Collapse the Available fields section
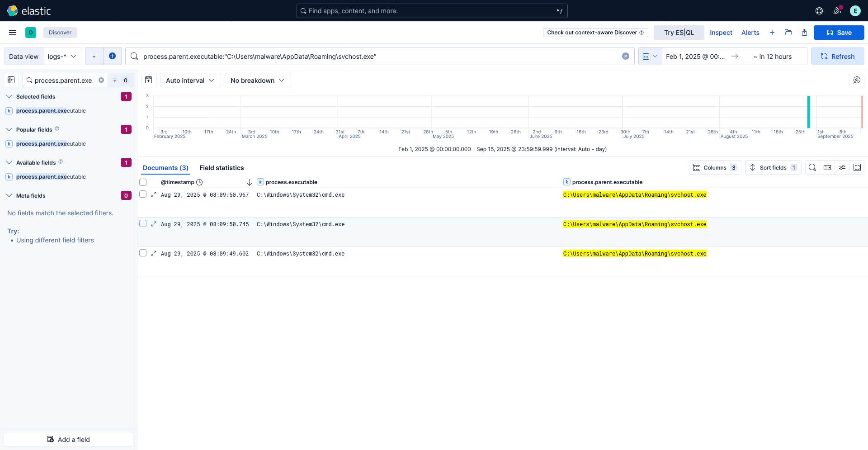The width and height of the screenshot is (868, 450). click(9, 162)
